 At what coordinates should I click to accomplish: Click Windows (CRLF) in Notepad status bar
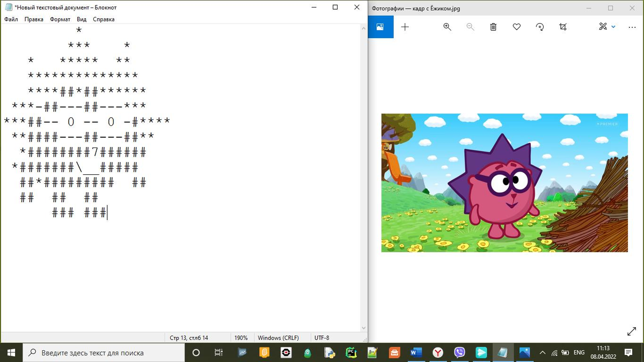pyautogui.click(x=277, y=338)
